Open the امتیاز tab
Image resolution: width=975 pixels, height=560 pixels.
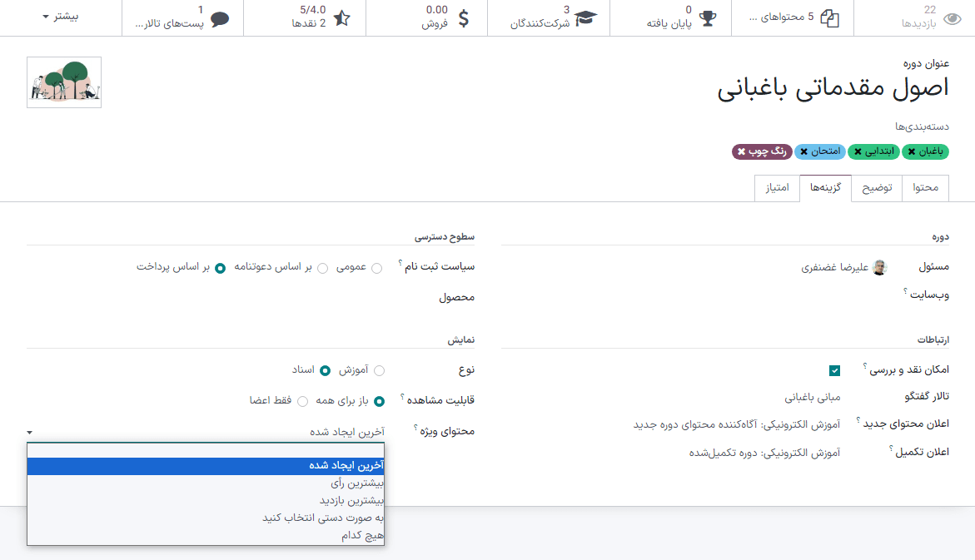pos(777,188)
